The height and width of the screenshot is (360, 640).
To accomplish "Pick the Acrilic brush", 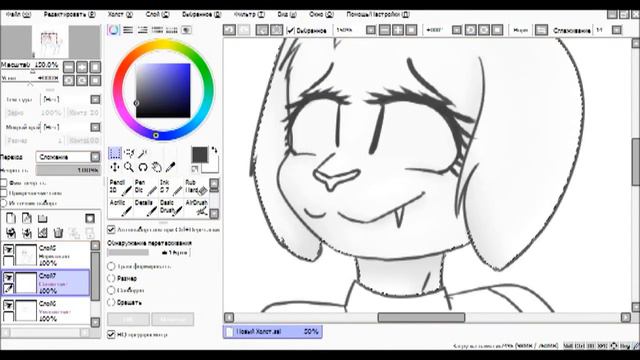I will [120, 208].
